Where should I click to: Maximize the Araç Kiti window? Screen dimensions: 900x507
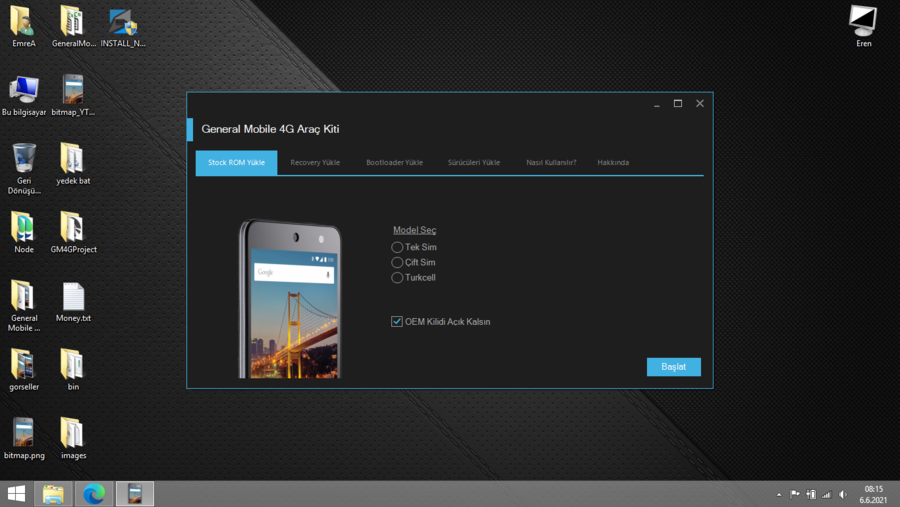coord(678,103)
